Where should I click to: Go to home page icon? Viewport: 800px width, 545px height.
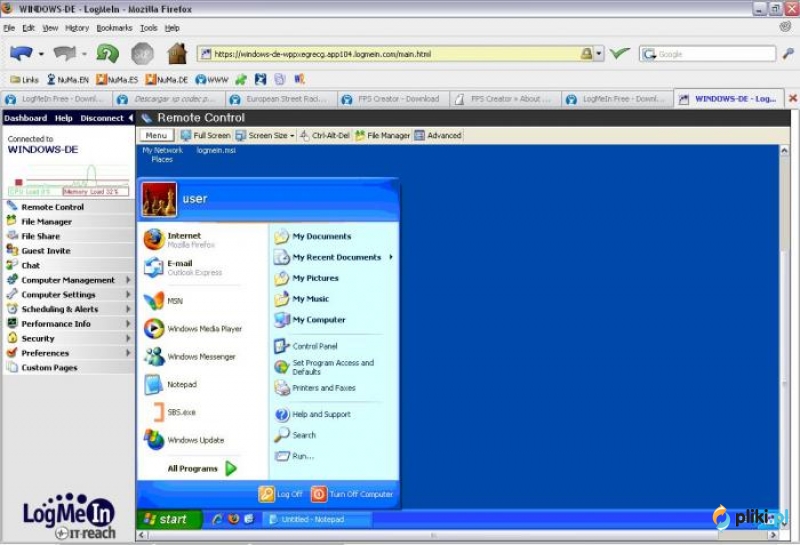click(177, 54)
